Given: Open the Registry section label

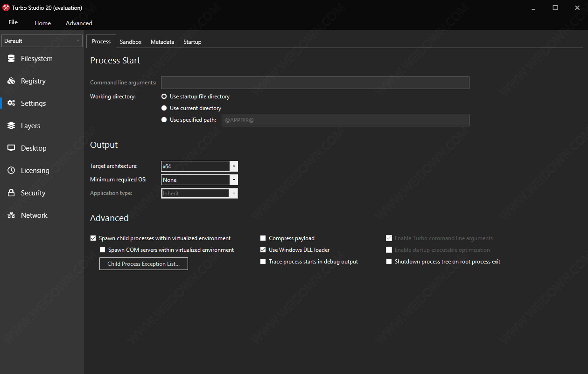Looking at the screenshot, I should coord(33,81).
